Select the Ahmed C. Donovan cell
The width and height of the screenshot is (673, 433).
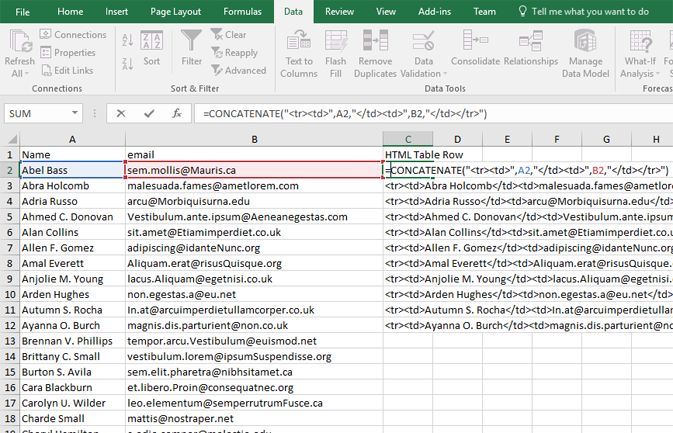tap(72, 217)
